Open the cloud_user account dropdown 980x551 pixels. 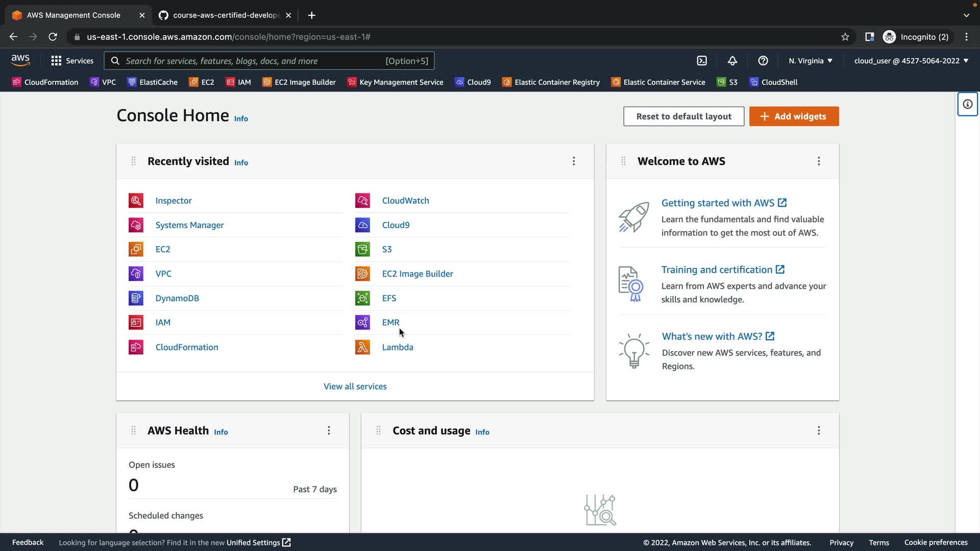click(x=911, y=61)
